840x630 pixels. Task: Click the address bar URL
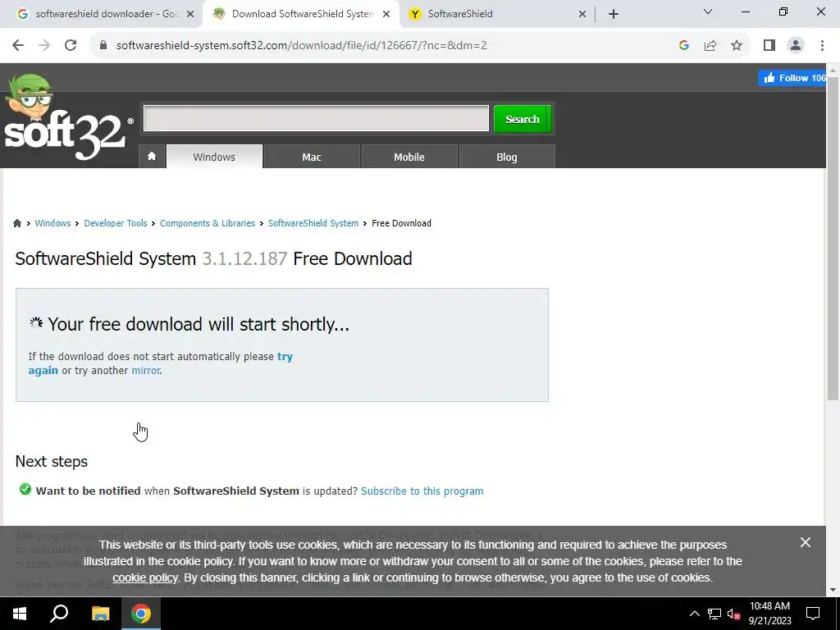(301, 45)
